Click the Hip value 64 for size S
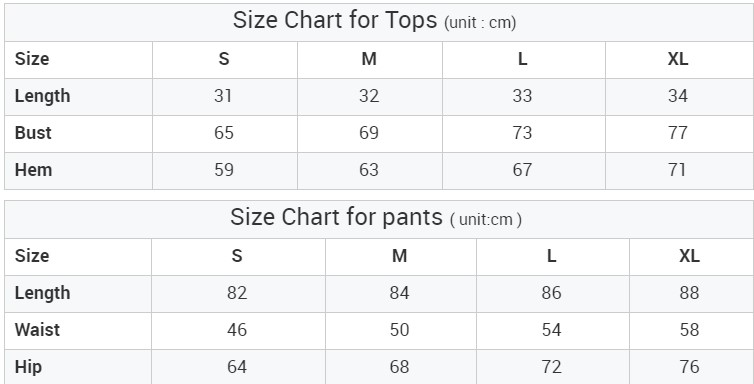754x384 pixels. coord(237,367)
